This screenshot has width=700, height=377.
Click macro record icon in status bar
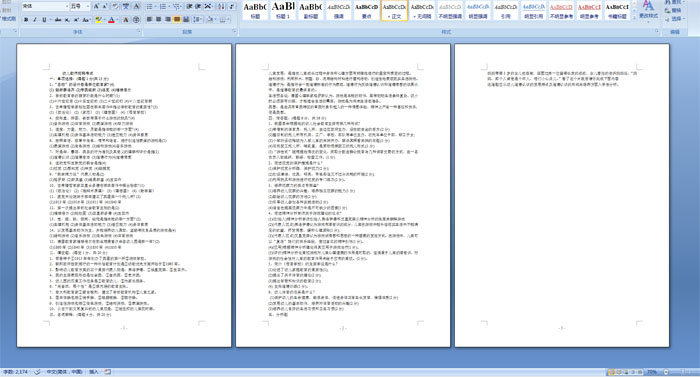108,372
